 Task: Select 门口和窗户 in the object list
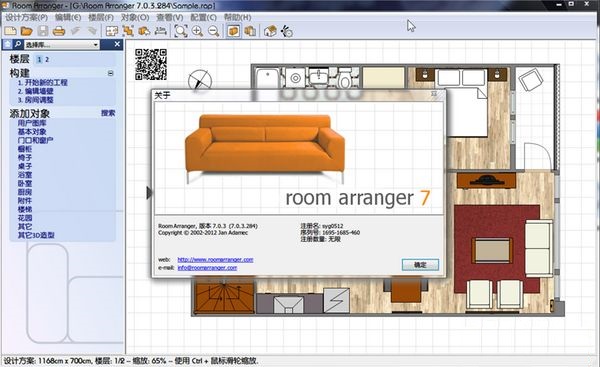[35, 140]
